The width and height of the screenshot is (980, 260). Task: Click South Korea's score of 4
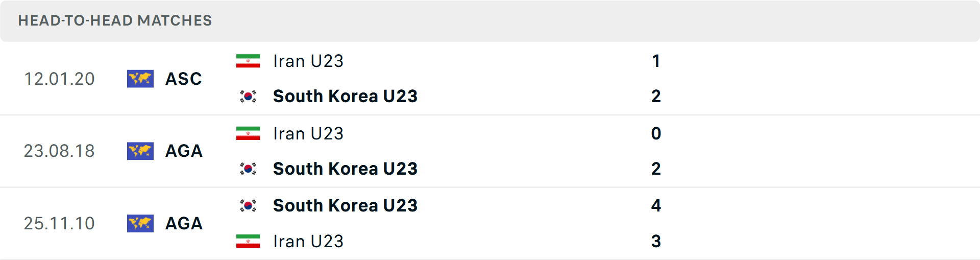click(656, 205)
